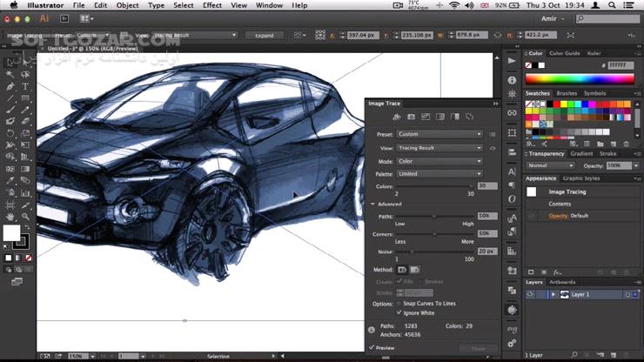The image size is (644, 362).
Task: Open the Mode dropdown showing Color
Action: coord(439,162)
